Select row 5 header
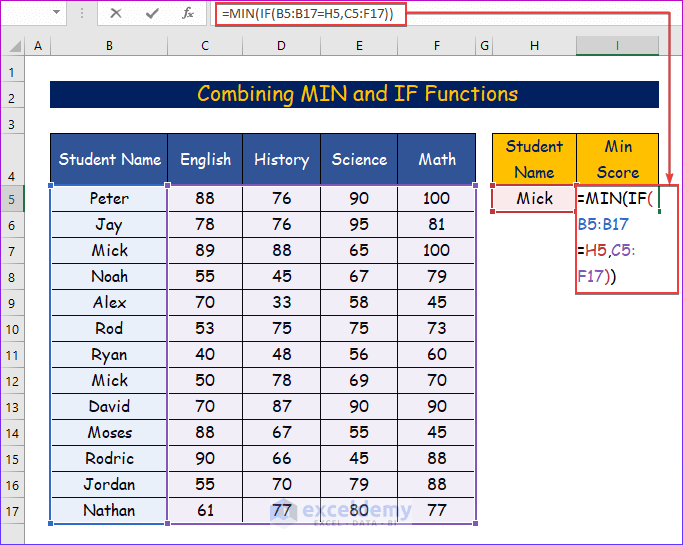Image resolution: width=683 pixels, height=545 pixels. pyautogui.click(x=12, y=199)
